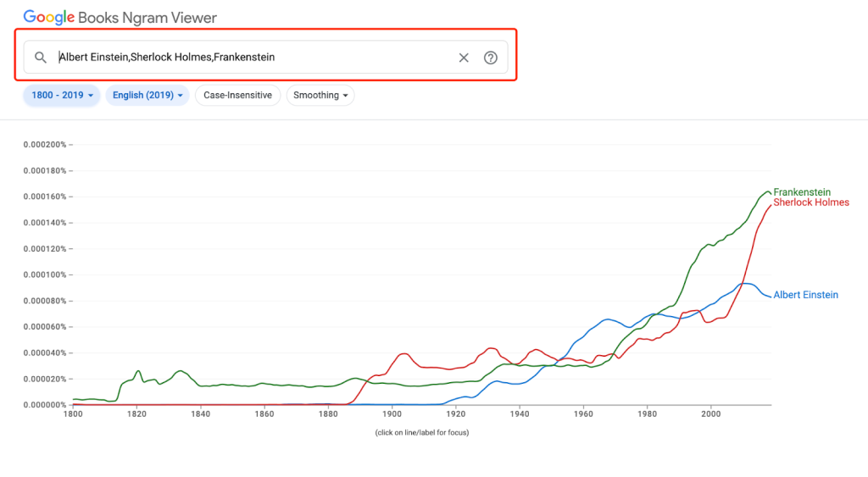Click the 0.000180% y-axis label
Screen dimensions: 868x477
pos(45,170)
